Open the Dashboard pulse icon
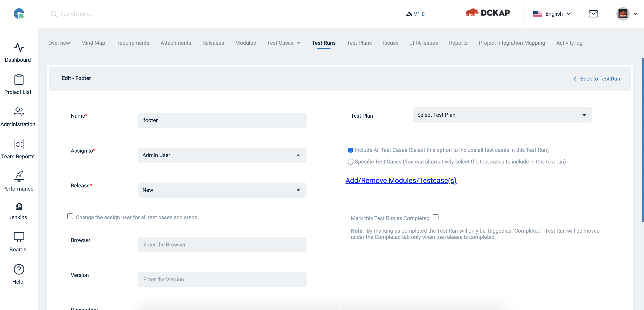This screenshot has width=644, height=310. pos(19,47)
